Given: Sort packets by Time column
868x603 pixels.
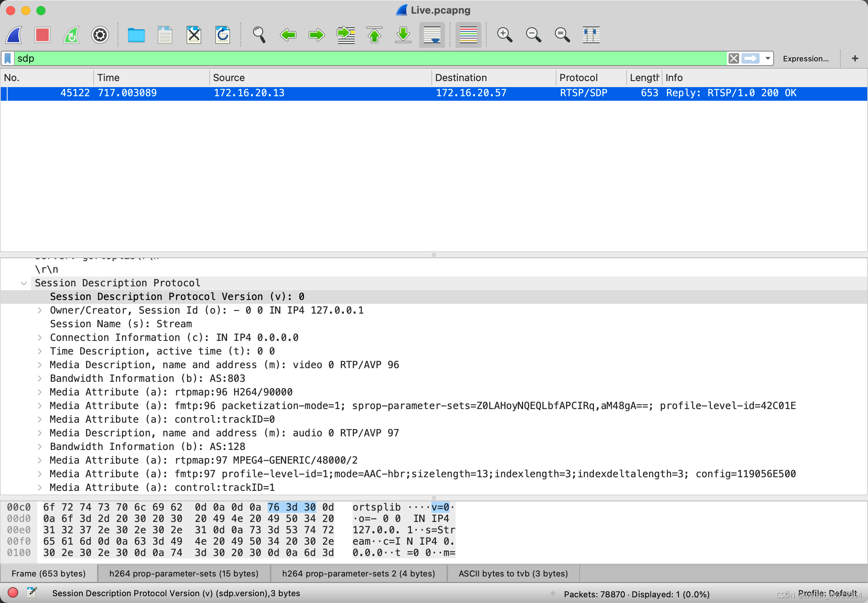Looking at the screenshot, I should coord(151,78).
